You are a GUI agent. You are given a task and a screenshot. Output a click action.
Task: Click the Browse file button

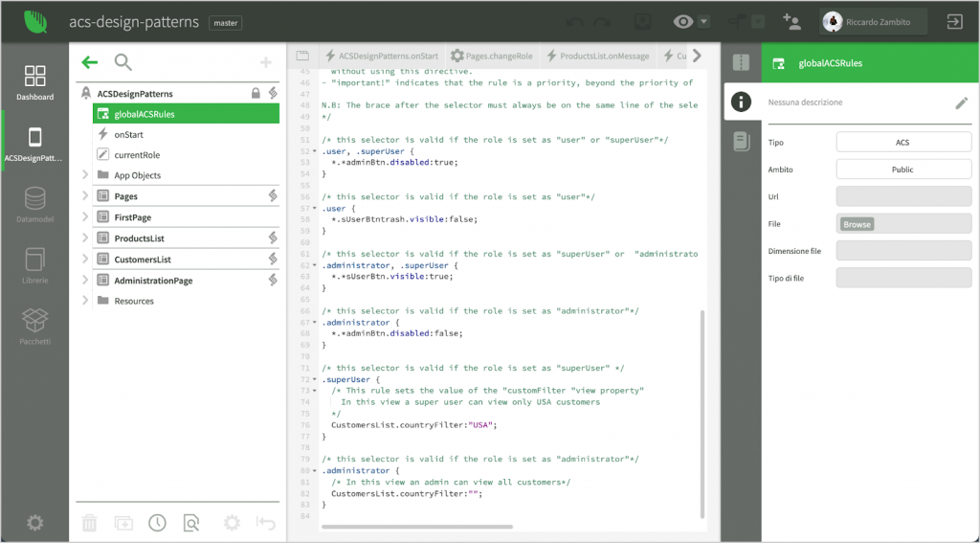tap(857, 224)
